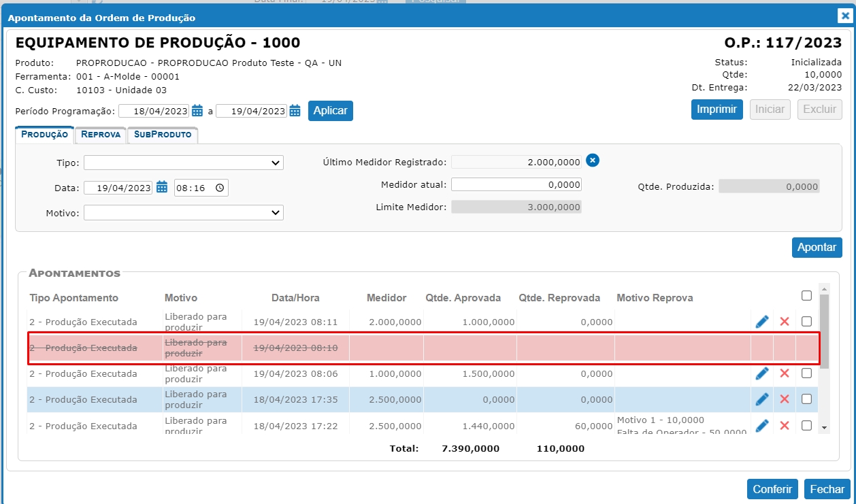Viewport: 856px width, 504px height.
Task: Switch to the Reprova tab
Action: pos(101,135)
